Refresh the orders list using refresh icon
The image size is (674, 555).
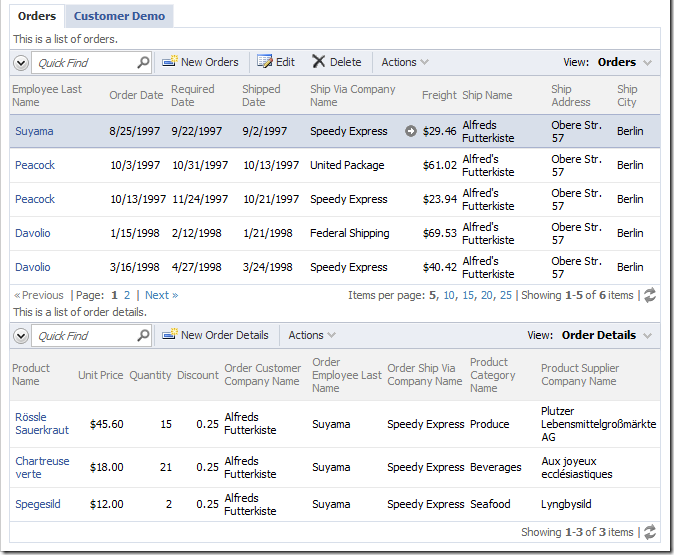tap(650, 295)
